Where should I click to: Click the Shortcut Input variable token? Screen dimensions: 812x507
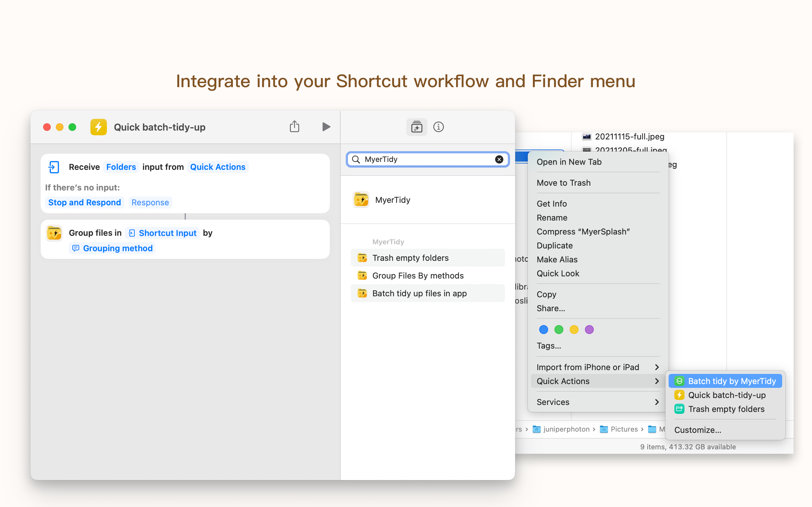tap(167, 233)
